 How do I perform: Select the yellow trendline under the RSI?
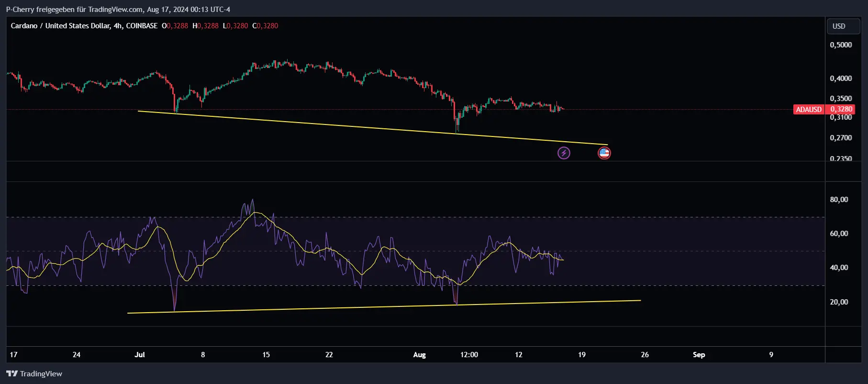[384, 306]
